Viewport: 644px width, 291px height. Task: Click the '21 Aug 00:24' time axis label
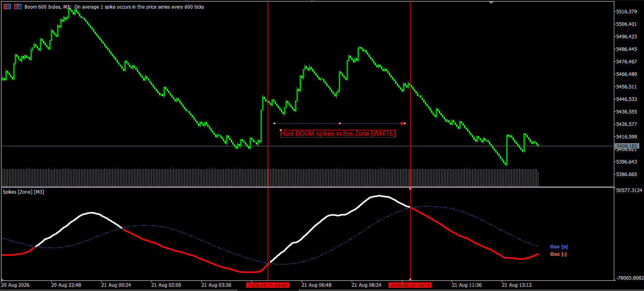click(x=116, y=285)
